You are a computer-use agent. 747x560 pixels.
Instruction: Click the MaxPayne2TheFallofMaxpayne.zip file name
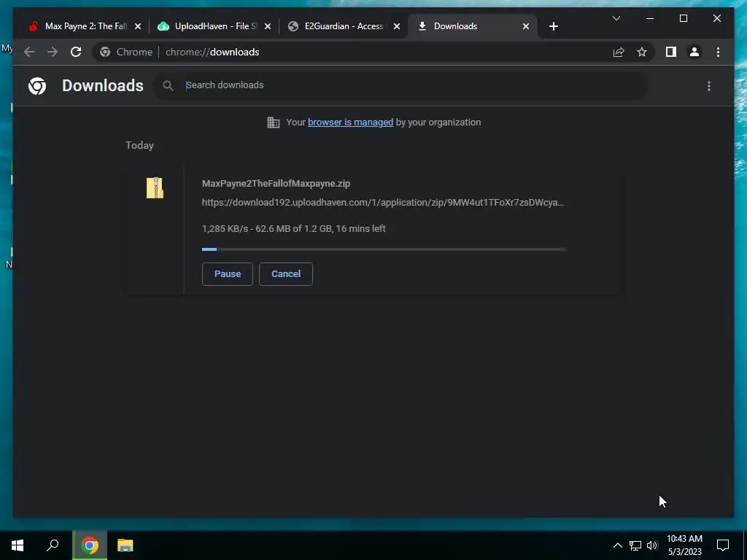[x=276, y=183]
